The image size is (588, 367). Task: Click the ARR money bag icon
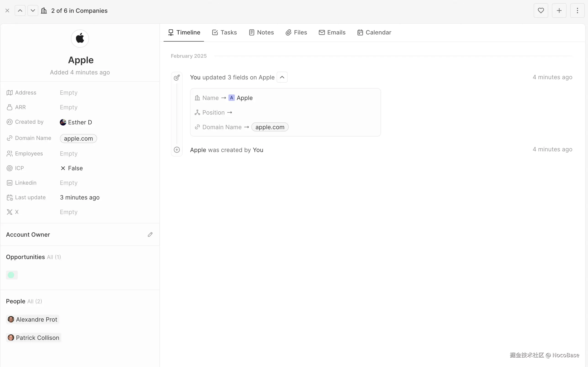9,107
